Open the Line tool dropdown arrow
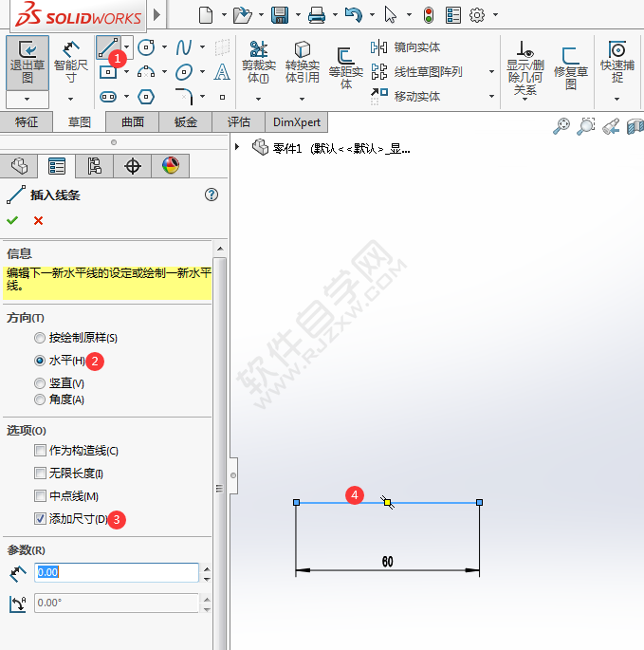644x650 pixels. tap(127, 47)
